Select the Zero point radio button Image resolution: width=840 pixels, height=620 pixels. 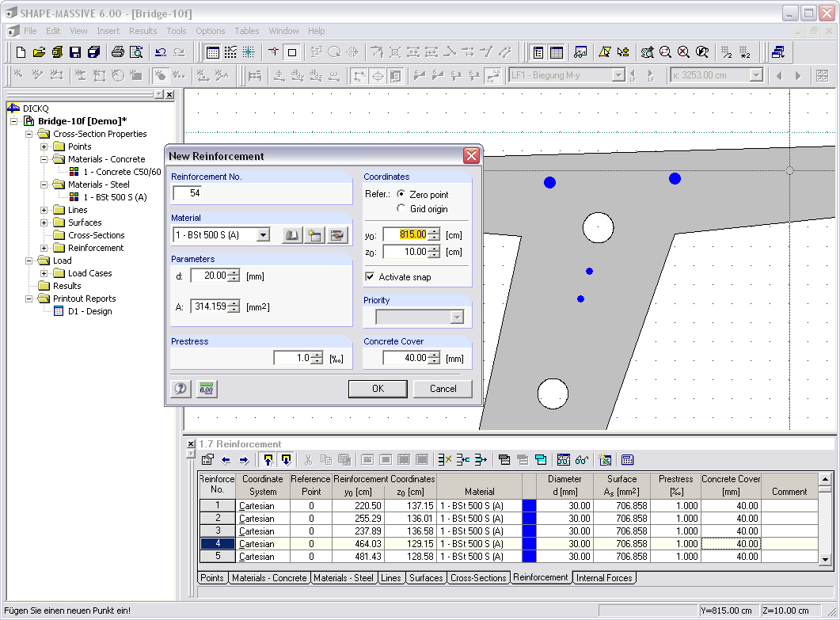(x=401, y=194)
